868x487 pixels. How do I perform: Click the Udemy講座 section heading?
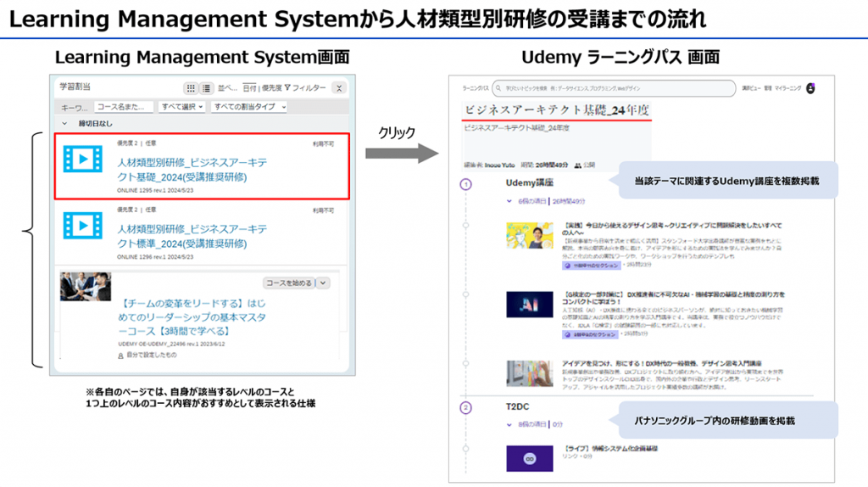pyautogui.click(x=529, y=182)
